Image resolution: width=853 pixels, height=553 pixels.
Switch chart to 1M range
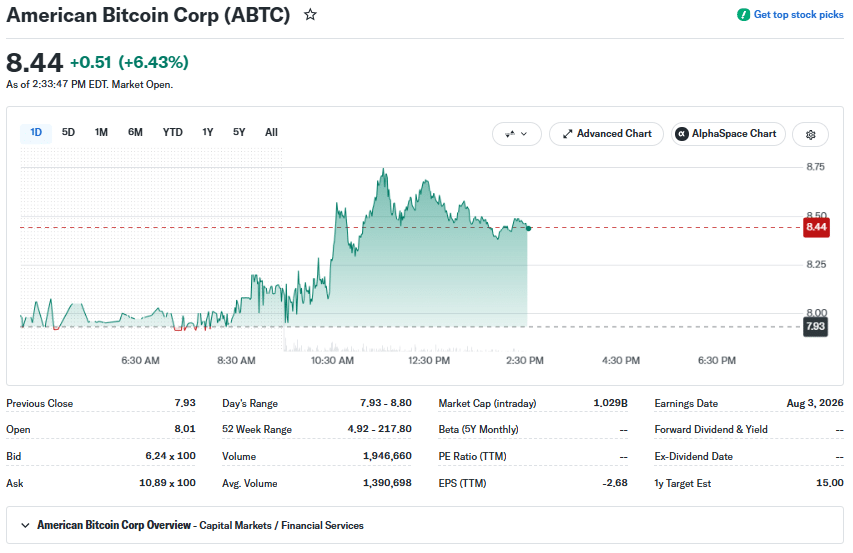coord(101,133)
